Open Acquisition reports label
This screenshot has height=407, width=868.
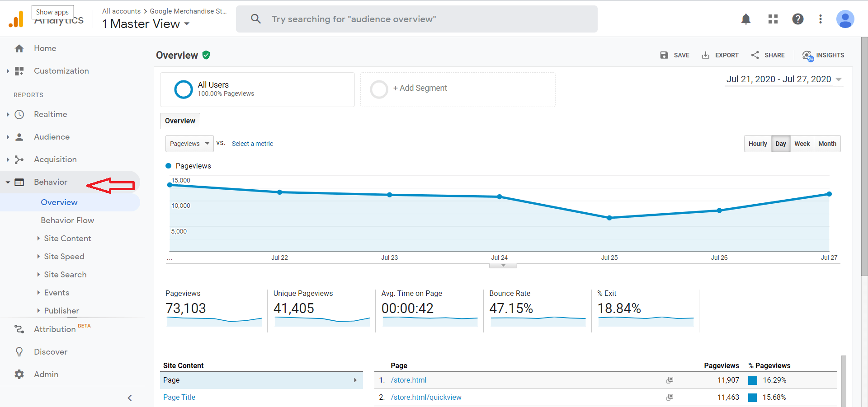coord(55,159)
